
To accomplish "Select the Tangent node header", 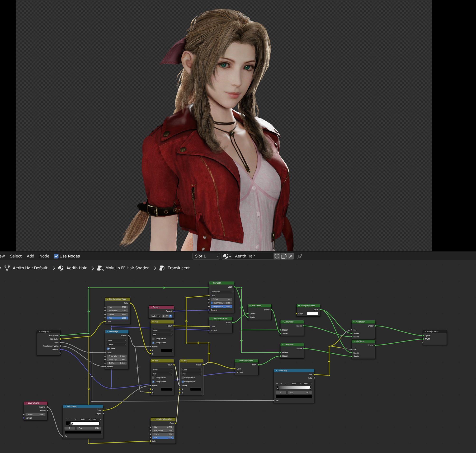I will click(x=161, y=307).
